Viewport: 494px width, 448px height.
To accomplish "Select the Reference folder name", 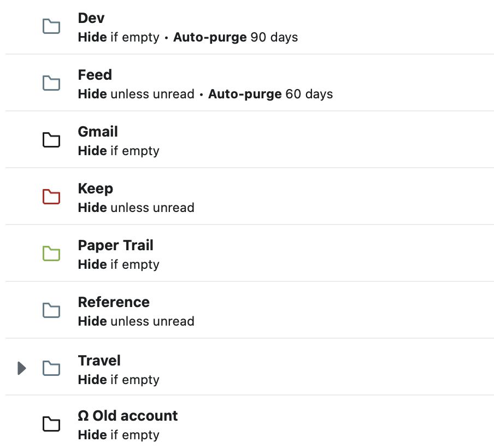I will [114, 302].
